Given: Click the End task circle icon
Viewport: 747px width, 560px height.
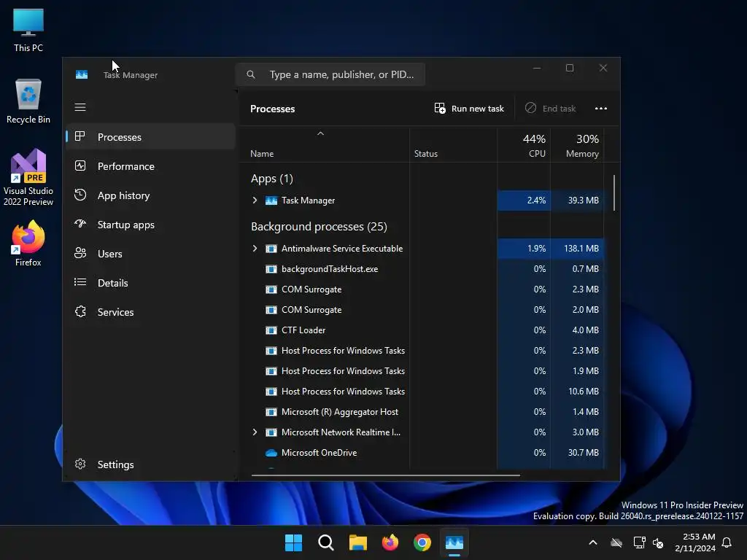Looking at the screenshot, I should (531, 108).
